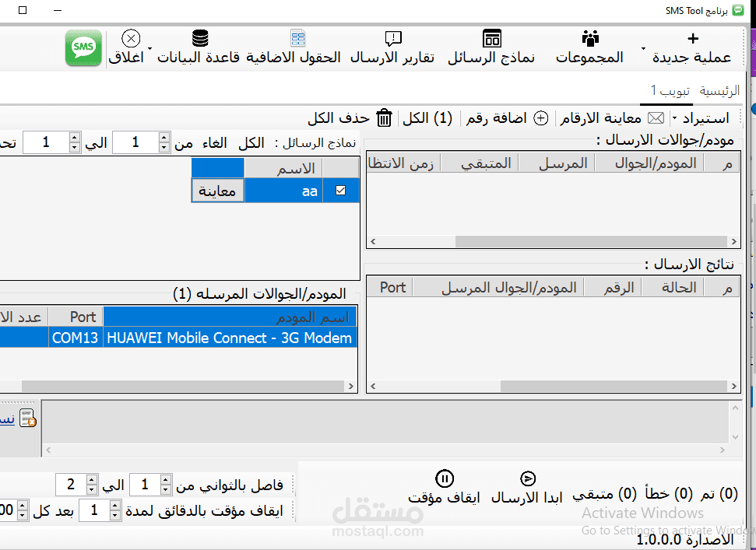Click the plus icon for عملية جديدة
The width and height of the screenshot is (756, 550).
click(x=693, y=39)
